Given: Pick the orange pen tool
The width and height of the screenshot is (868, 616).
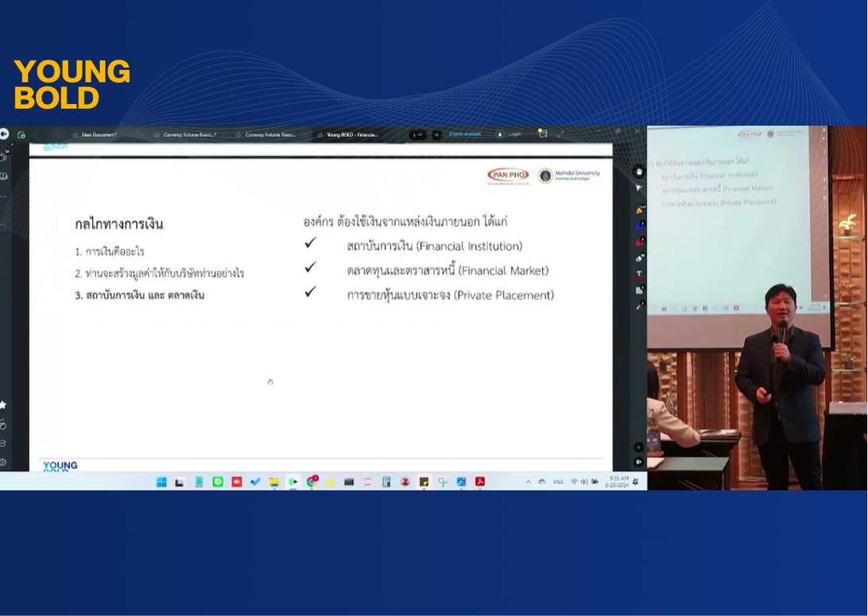Looking at the screenshot, I should 639,210.
